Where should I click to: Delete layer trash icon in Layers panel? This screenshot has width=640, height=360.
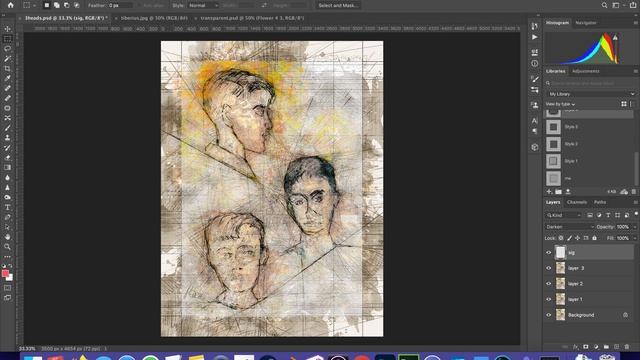[x=627, y=347]
